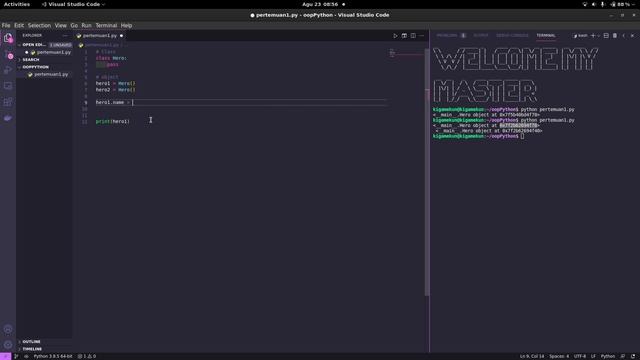Close the terminal panel
Viewport: 640px width, 360px height.
click(632, 36)
